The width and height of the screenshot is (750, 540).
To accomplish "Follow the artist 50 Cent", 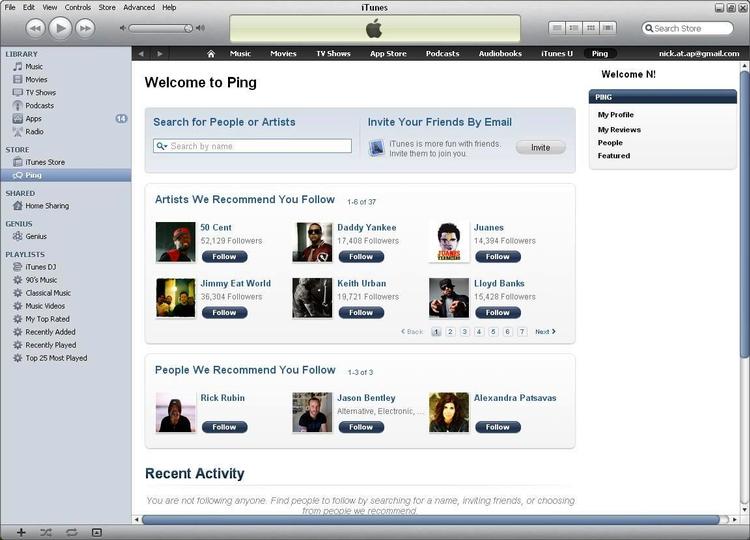I will point(224,257).
